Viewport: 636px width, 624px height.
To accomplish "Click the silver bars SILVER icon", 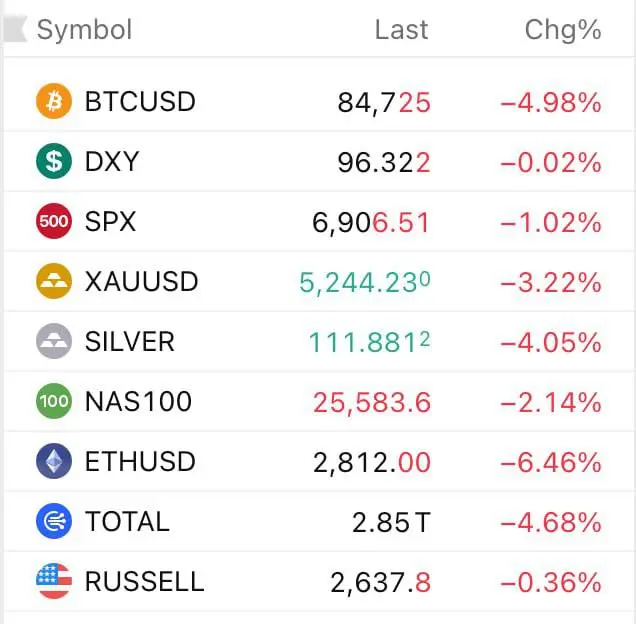I will (x=54, y=341).
